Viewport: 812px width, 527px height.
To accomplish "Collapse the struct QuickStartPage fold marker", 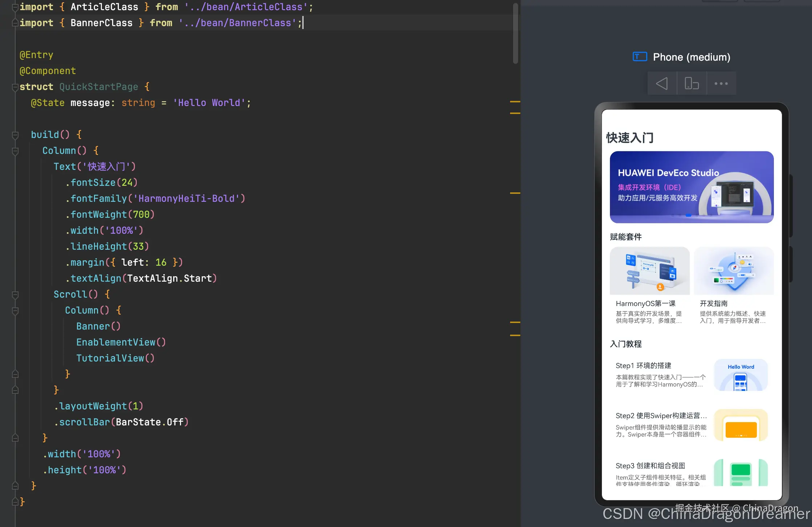I will pyautogui.click(x=15, y=87).
